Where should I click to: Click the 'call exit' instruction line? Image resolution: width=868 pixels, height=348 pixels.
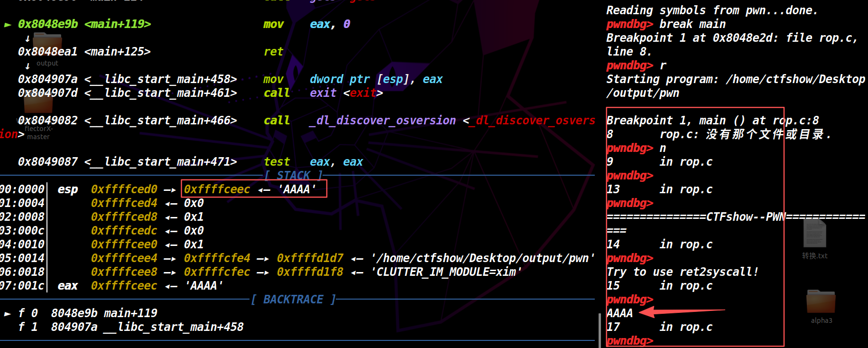[323, 93]
